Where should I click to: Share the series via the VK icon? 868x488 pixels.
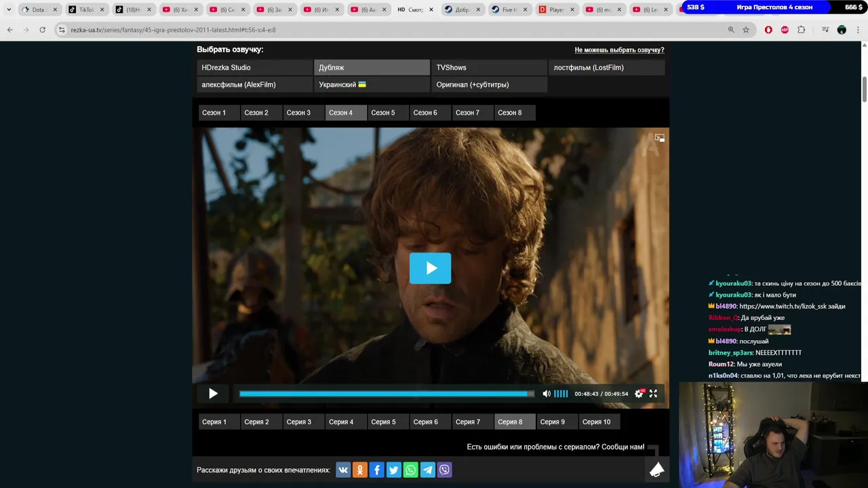click(x=343, y=470)
